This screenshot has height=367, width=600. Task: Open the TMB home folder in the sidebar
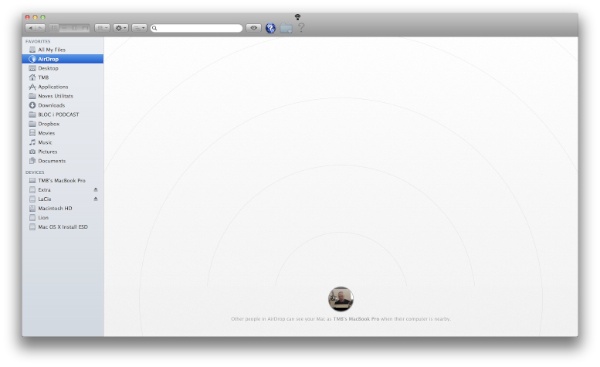click(62, 77)
